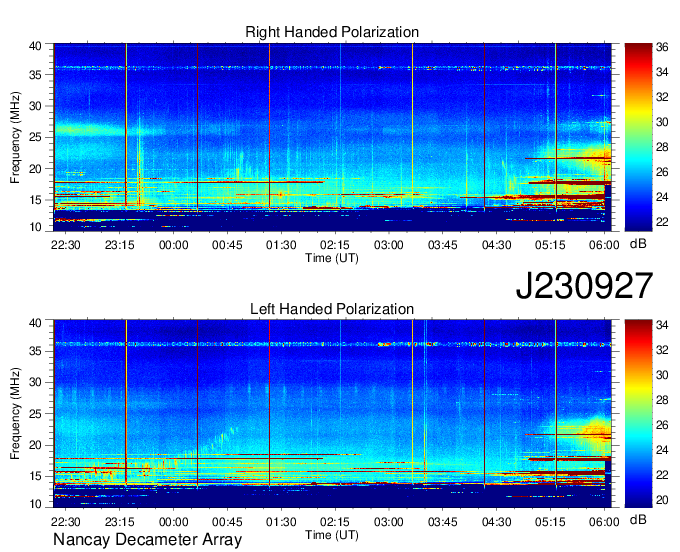Click 40 MHz tick on Left Handed plot
The height and width of the screenshot is (552, 680).
coord(36,323)
